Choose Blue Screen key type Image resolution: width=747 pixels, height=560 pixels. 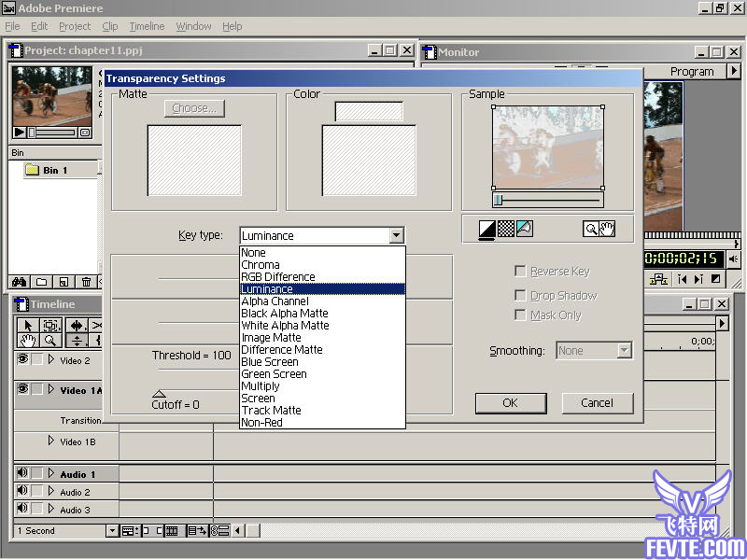tap(322, 362)
